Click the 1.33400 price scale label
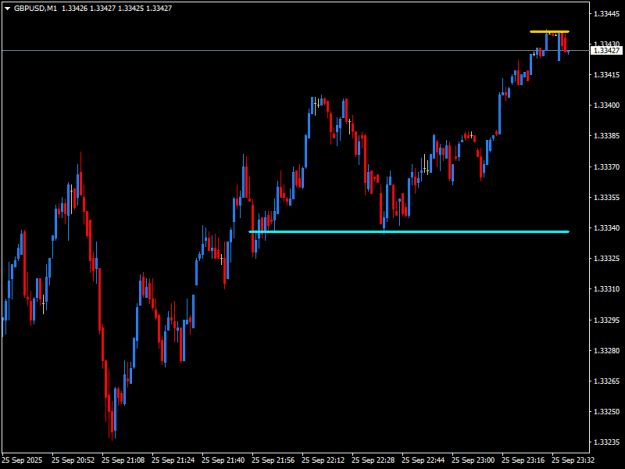This screenshot has width=625, height=469. pos(607,105)
